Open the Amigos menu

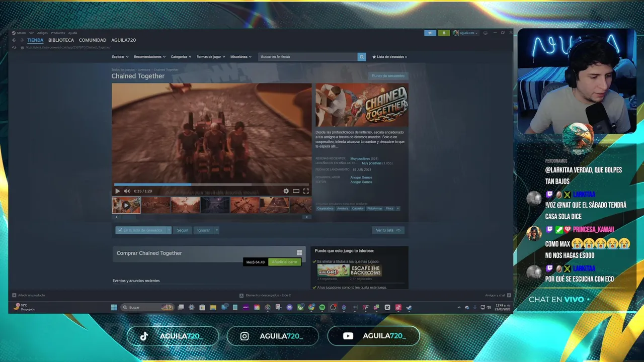click(42, 33)
